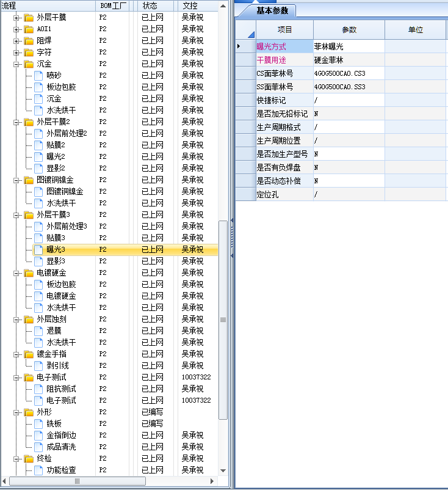Screen dimensions: 448x490
Task: Click the document icon of 曝光2
Action: click(38, 156)
